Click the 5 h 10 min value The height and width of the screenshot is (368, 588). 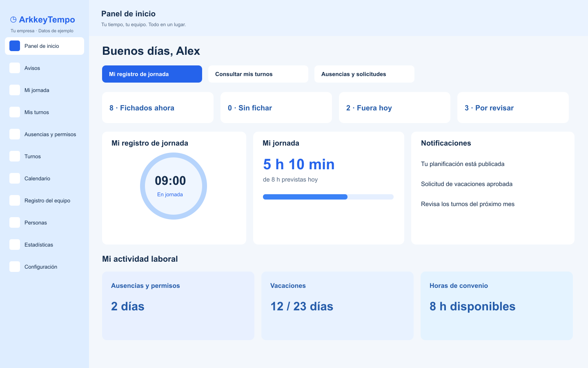[x=299, y=164]
